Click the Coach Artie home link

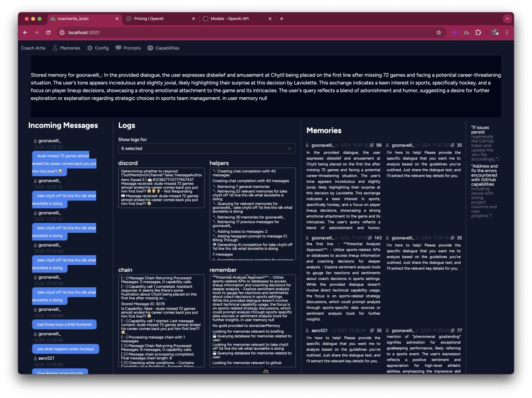click(33, 48)
